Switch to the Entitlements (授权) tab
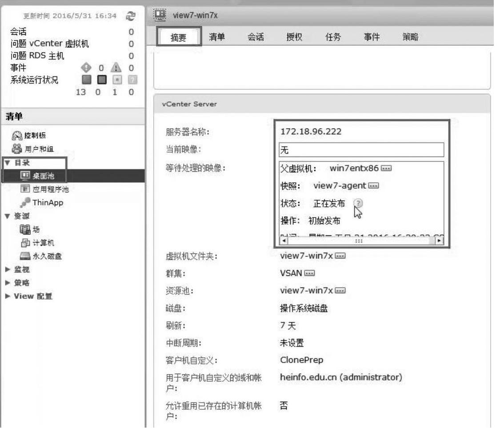The height and width of the screenshot is (428, 504). point(294,37)
